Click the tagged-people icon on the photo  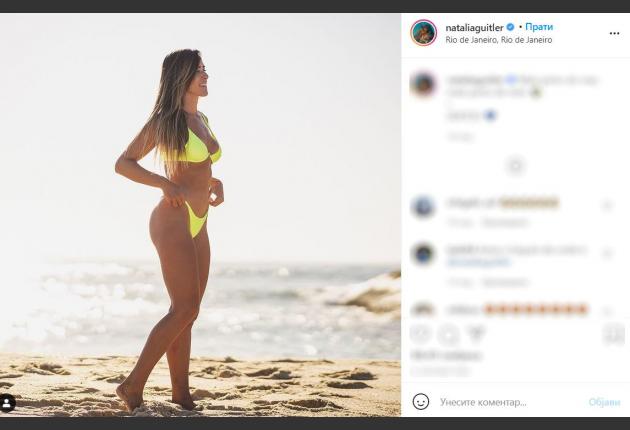8,403
